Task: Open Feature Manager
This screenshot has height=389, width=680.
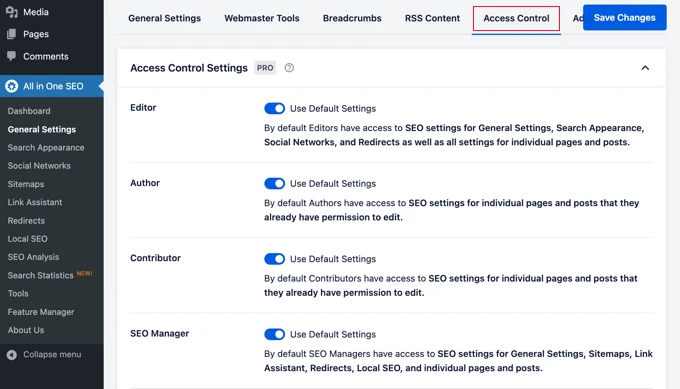Action: 41,312
